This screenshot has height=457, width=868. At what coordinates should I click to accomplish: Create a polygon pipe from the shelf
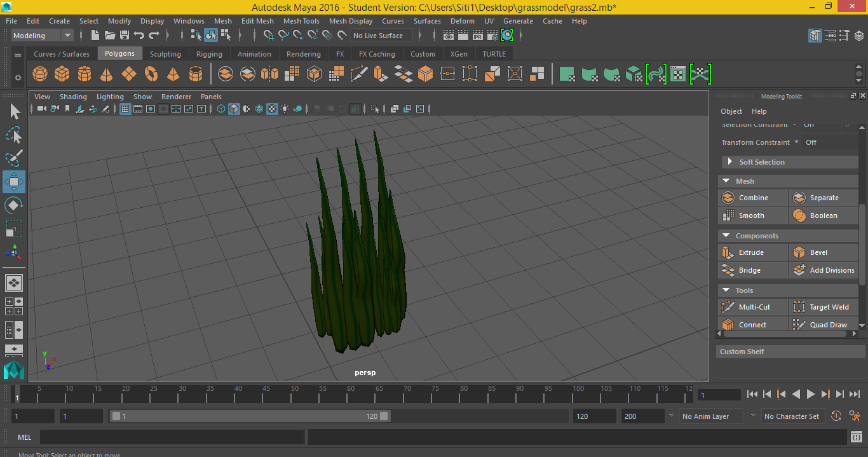196,74
